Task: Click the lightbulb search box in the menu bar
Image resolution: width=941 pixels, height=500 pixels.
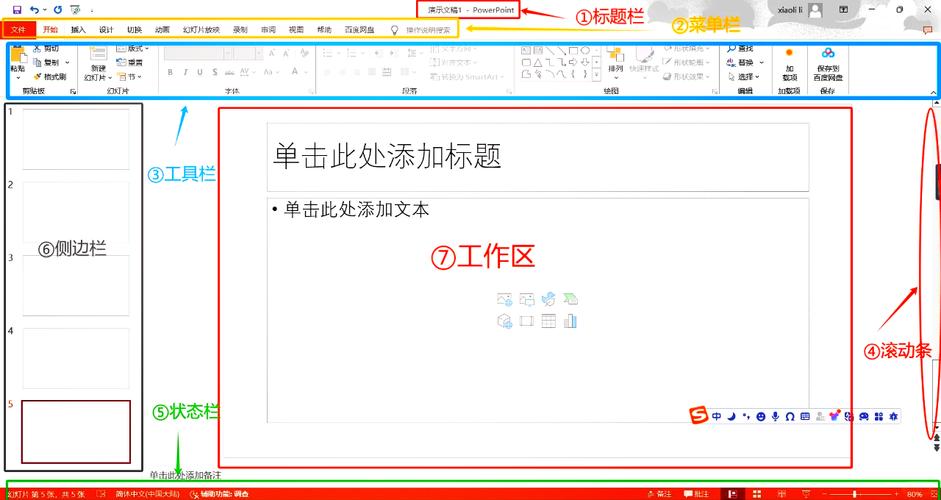Action: [421, 29]
